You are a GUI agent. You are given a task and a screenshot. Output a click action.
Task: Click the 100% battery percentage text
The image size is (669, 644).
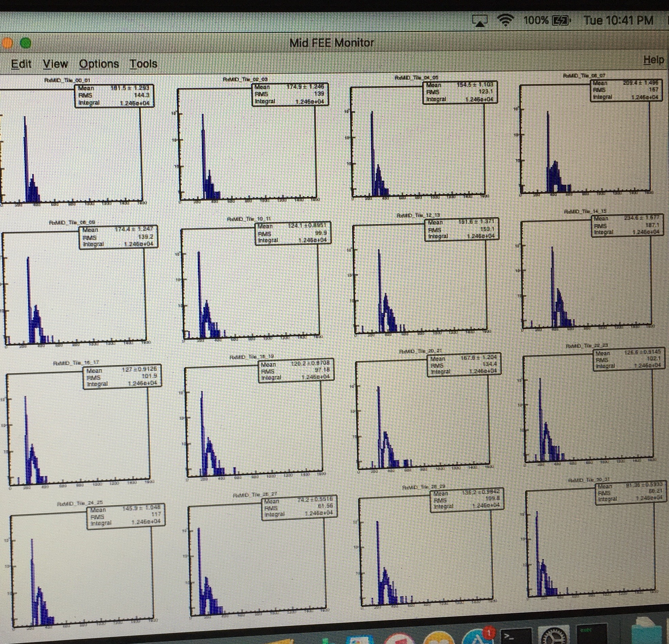pos(536,20)
